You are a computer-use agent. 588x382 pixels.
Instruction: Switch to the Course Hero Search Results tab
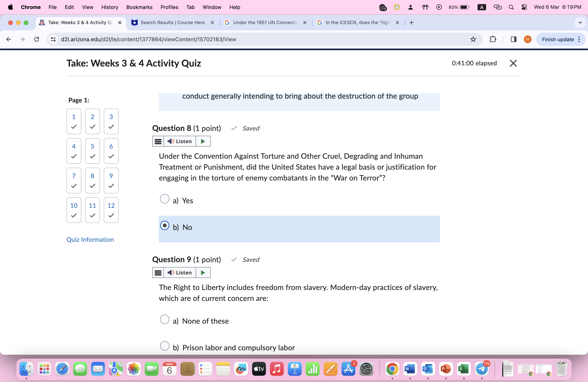click(172, 23)
